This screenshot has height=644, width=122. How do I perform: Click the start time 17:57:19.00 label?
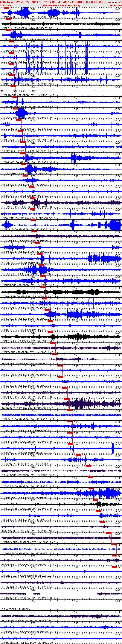[6, 5]
